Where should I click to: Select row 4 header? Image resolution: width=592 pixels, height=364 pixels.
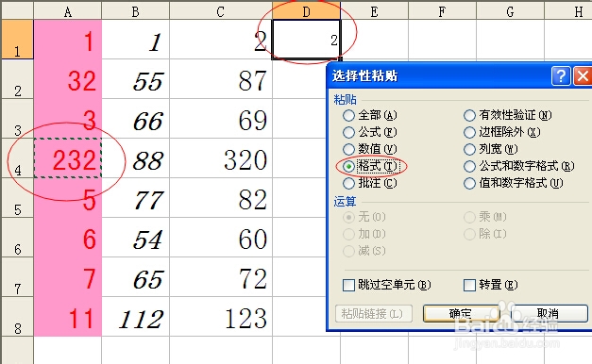tap(17, 158)
